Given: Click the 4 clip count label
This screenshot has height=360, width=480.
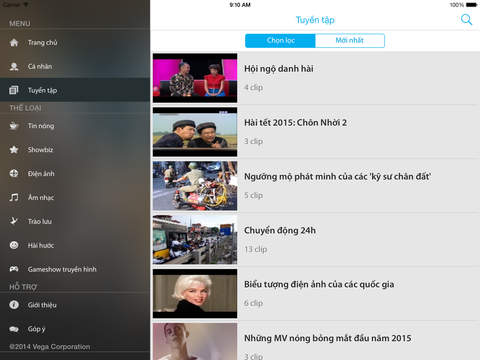Looking at the screenshot, I should pos(253,87).
